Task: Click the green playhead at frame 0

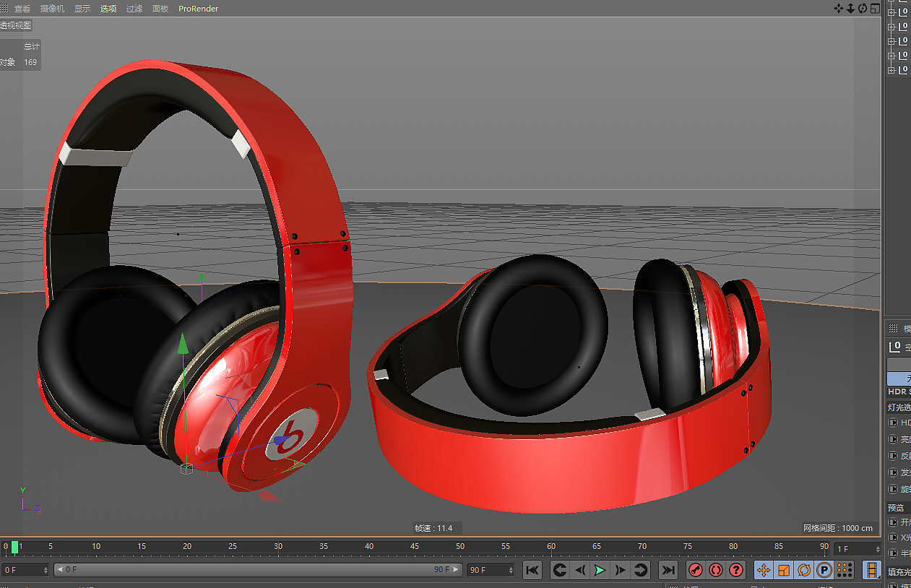Action: 14,548
